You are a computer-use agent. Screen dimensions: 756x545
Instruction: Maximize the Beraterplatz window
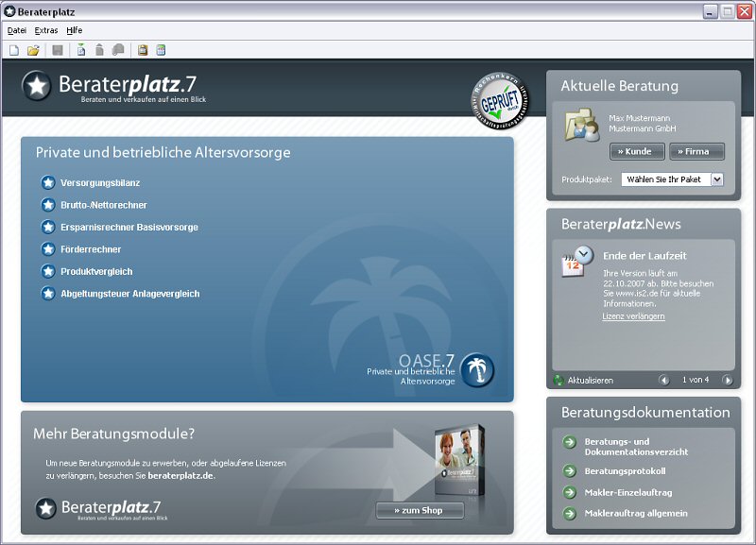point(727,11)
